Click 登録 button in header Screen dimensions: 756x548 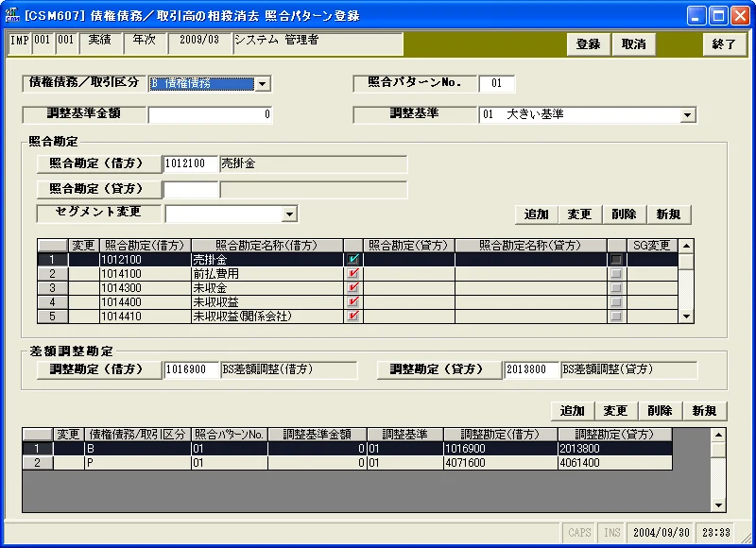coord(589,44)
